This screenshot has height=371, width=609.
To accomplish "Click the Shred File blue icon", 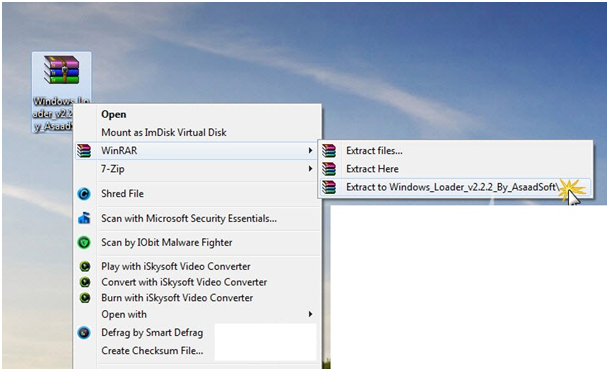I will click(x=84, y=193).
